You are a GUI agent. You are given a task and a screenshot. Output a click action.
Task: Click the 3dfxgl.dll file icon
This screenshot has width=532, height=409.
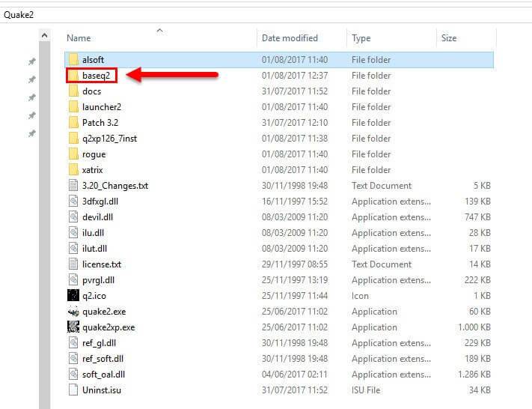pos(73,201)
